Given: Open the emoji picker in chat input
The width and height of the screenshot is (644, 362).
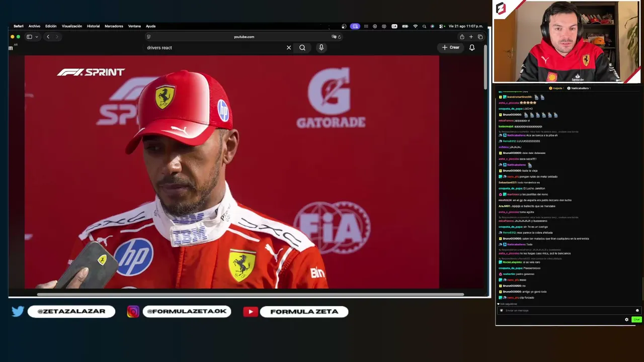Looking at the screenshot, I should 637,310.
